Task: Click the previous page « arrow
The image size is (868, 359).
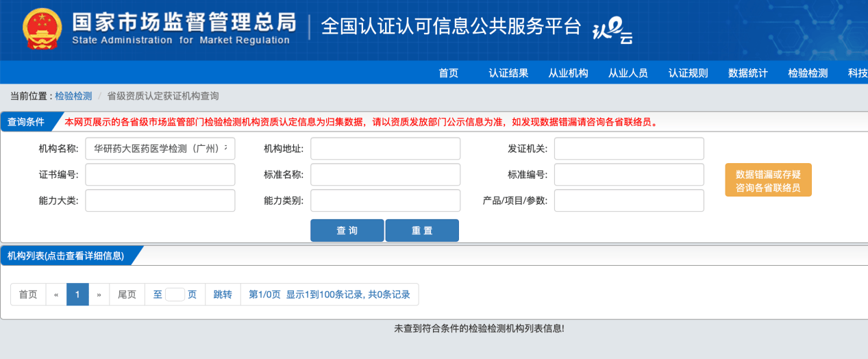Action: click(x=56, y=295)
